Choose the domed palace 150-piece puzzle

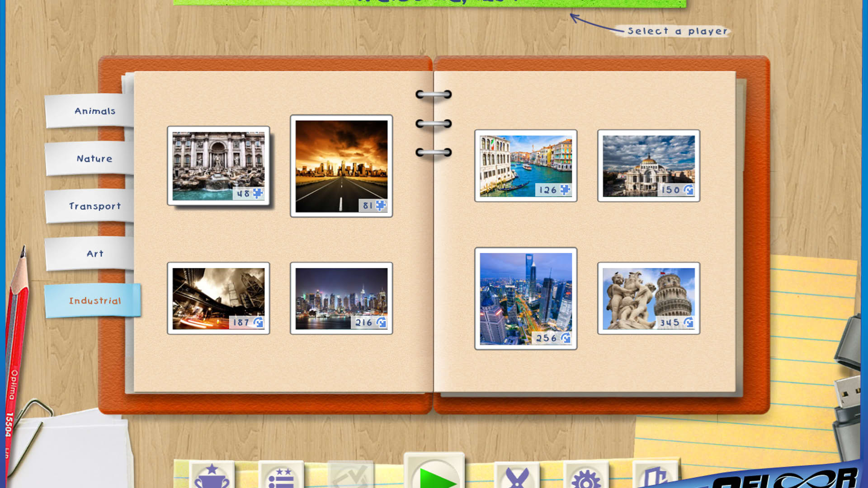(x=649, y=166)
